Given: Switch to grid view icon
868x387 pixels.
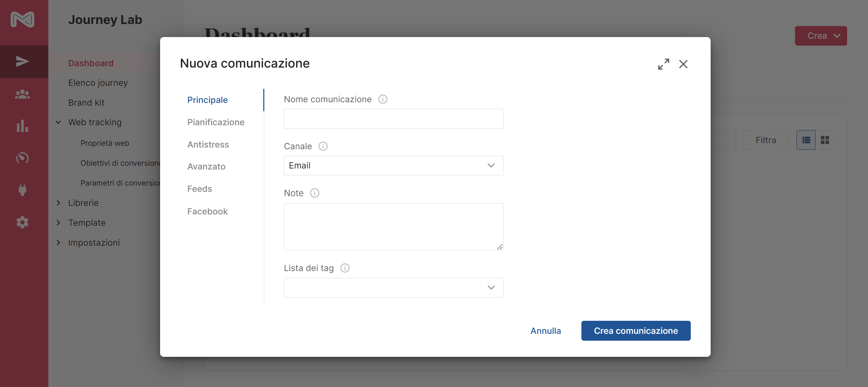Looking at the screenshot, I should [825, 140].
